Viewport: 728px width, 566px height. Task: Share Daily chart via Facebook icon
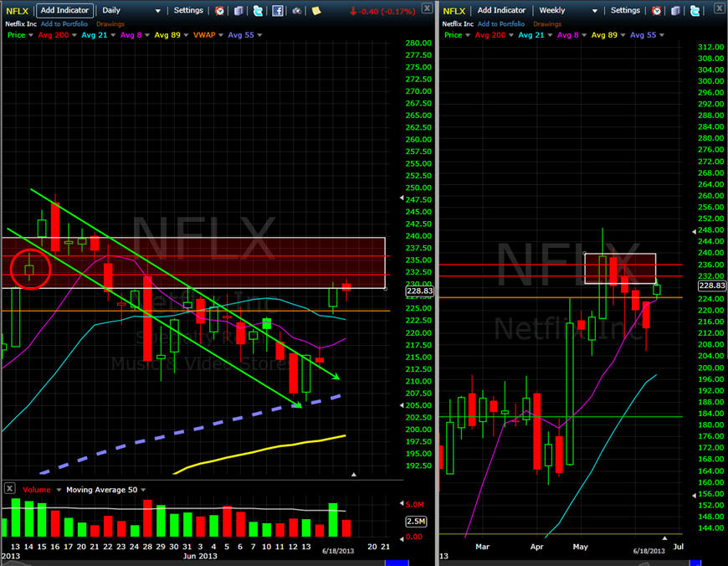pos(278,11)
